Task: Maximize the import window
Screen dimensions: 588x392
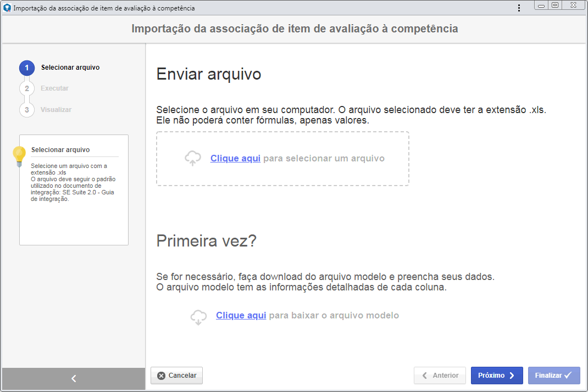Action: 555,5
